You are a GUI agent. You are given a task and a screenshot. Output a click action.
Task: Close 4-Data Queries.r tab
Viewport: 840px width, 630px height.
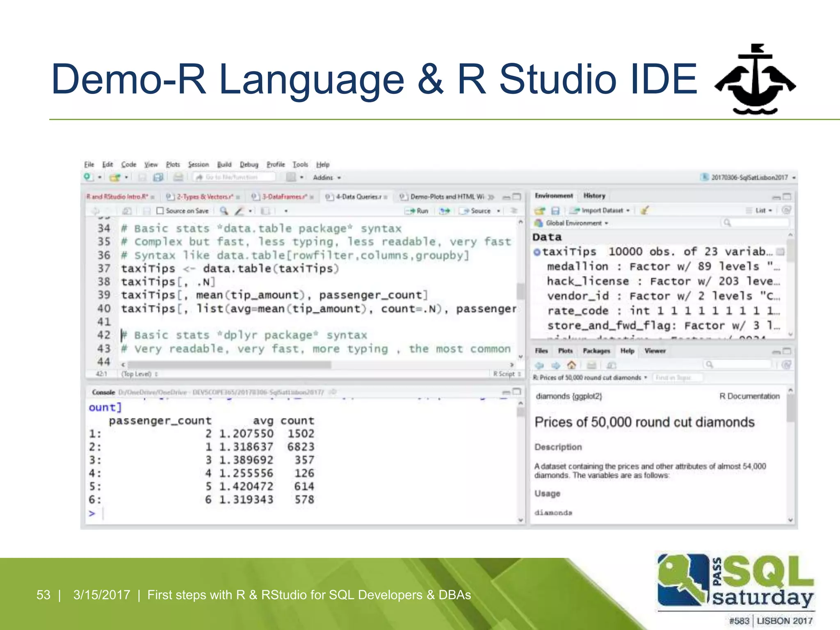click(x=386, y=197)
